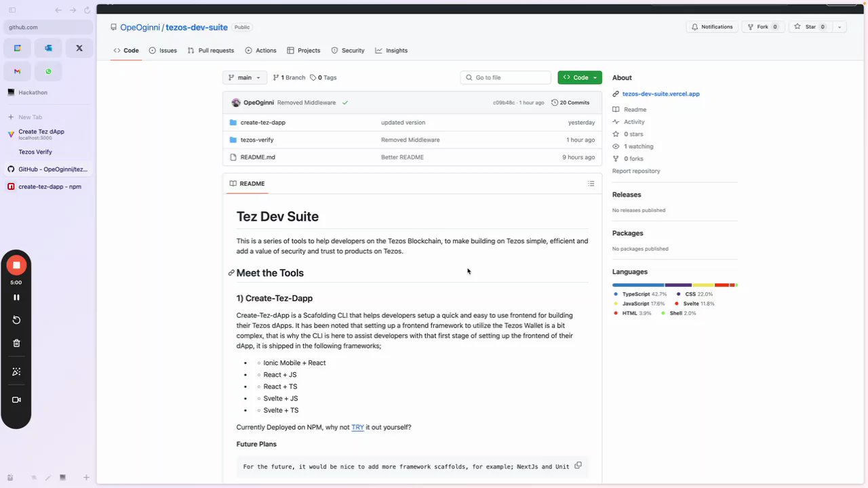Open the Notifications button
Image resolution: width=868 pixels, height=488 pixels.
coord(712,27)
